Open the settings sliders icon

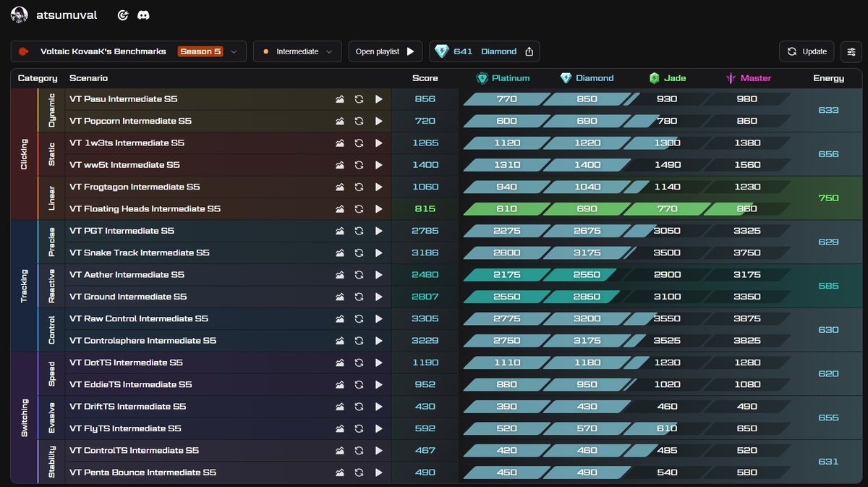coord(851,51)
